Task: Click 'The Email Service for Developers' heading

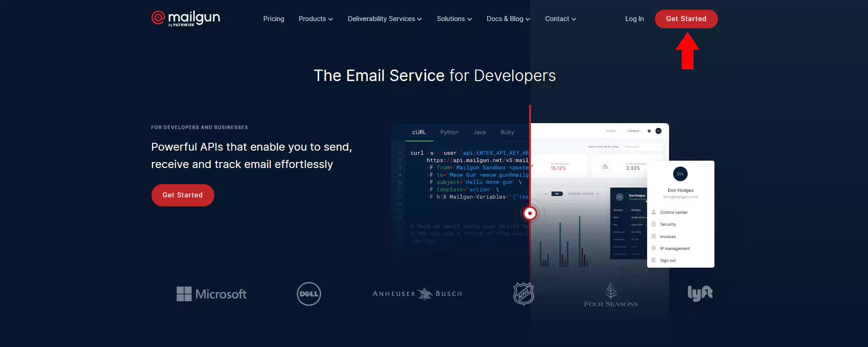Action: (434, 76)
